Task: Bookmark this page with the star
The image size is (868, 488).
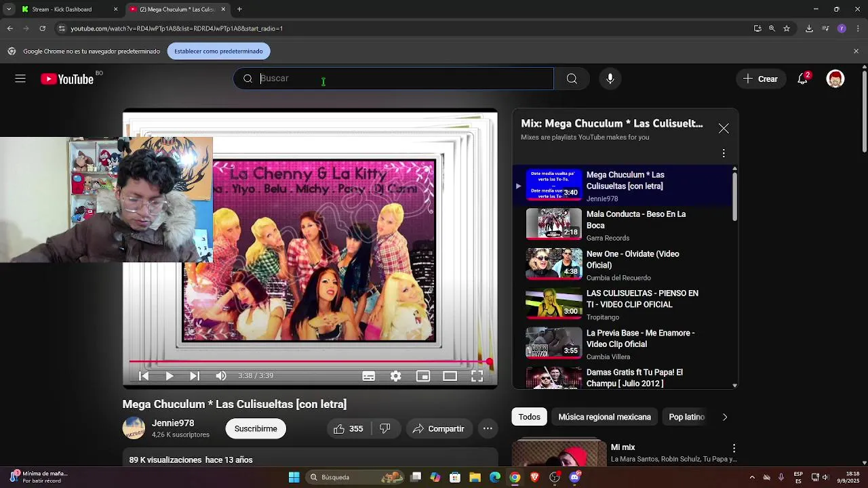Action: [787, 28]
